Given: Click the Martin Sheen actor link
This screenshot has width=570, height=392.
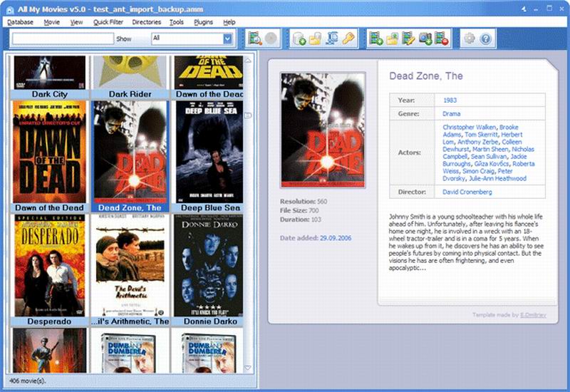Looking at the screenshot, I should (490, 149).
